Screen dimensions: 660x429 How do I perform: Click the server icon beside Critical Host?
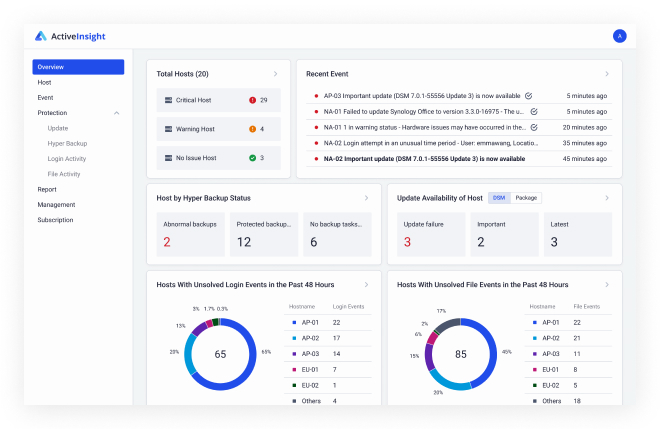coord(168,100)
